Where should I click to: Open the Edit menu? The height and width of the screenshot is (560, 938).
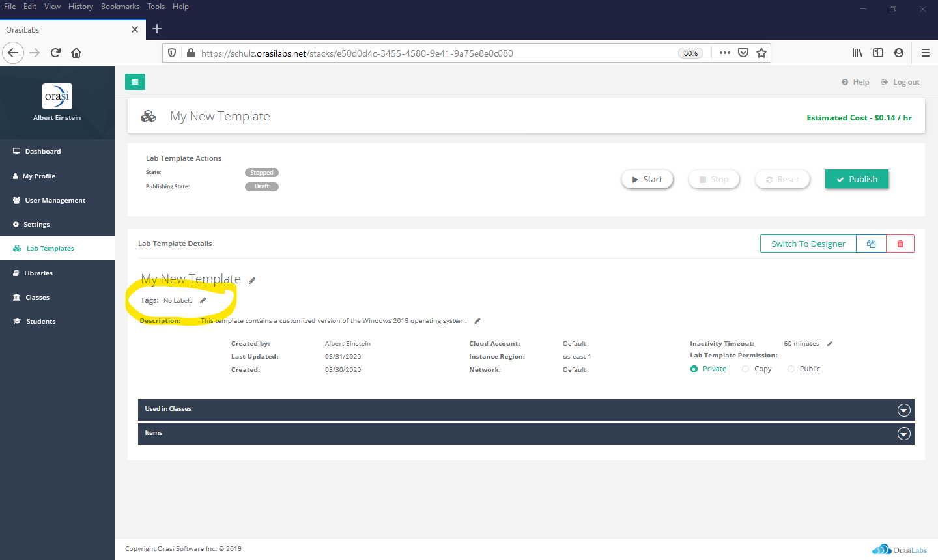pos(30,7)
